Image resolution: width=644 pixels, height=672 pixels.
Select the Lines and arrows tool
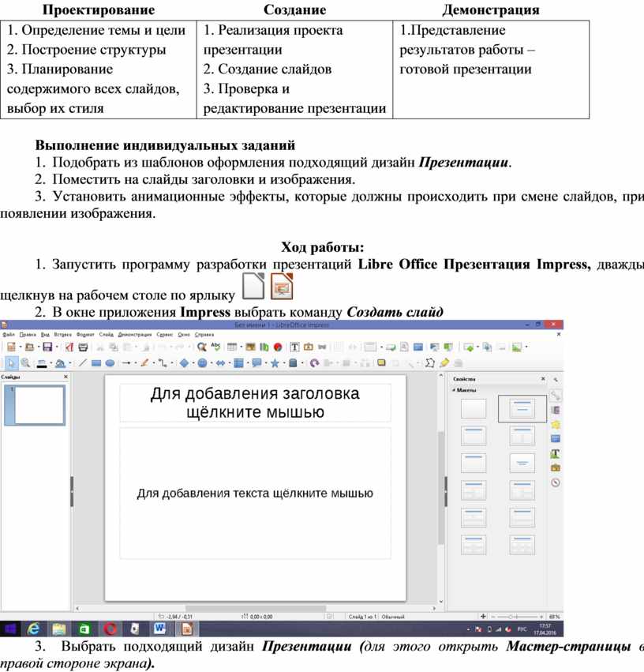pyautogui.click(x=126, y=363)
